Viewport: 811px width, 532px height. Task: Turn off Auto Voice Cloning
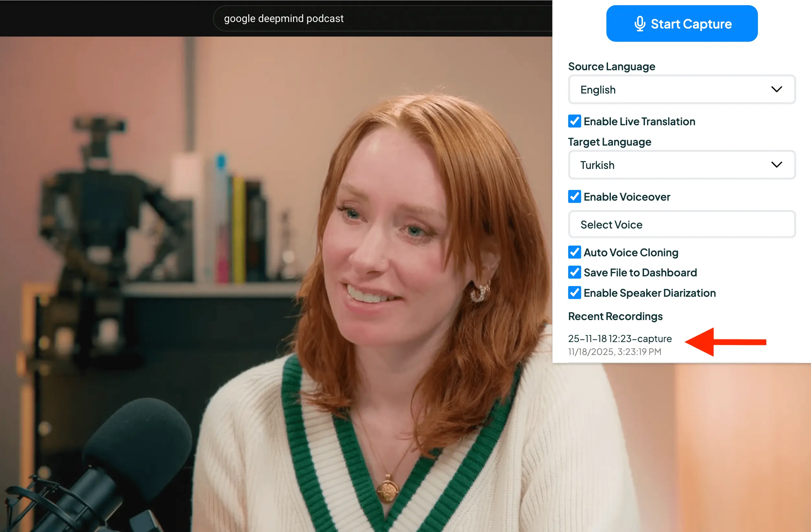coord(575,252)
